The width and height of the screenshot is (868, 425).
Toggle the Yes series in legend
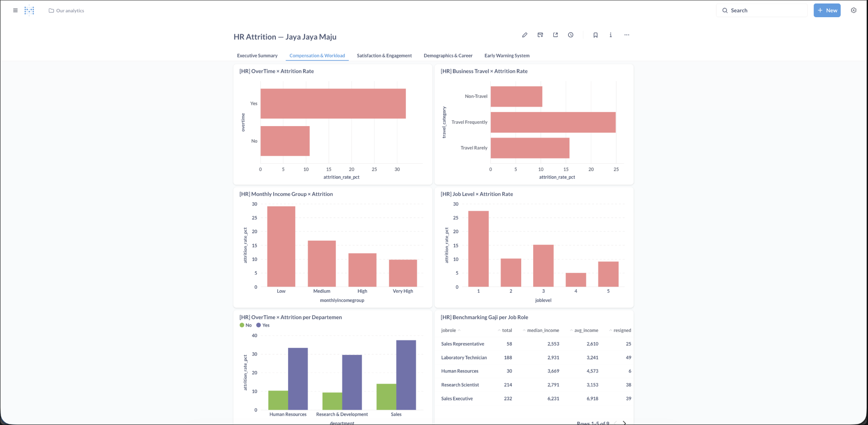coord(263,325)
